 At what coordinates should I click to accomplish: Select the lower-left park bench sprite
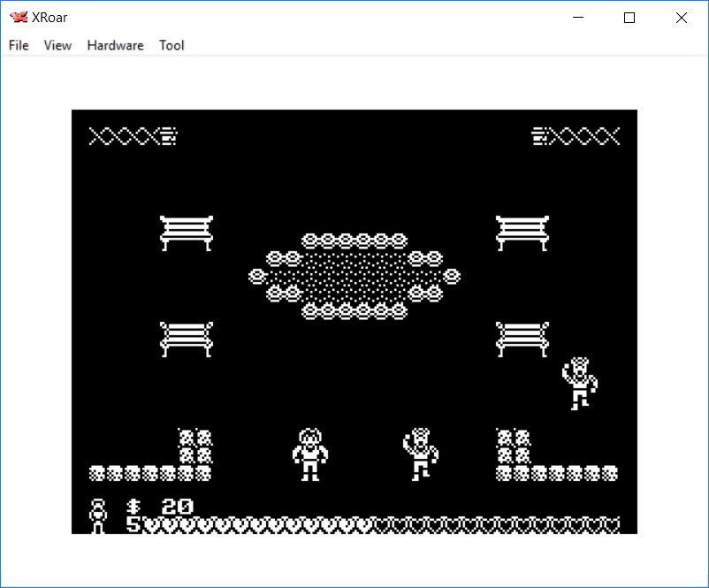[187, 339]
